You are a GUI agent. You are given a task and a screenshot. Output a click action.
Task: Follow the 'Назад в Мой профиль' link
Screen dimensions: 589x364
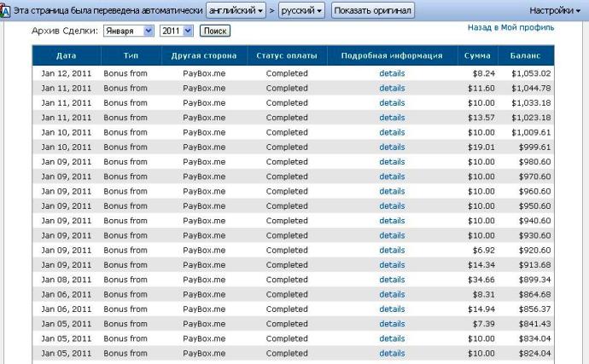click(510, 27)
